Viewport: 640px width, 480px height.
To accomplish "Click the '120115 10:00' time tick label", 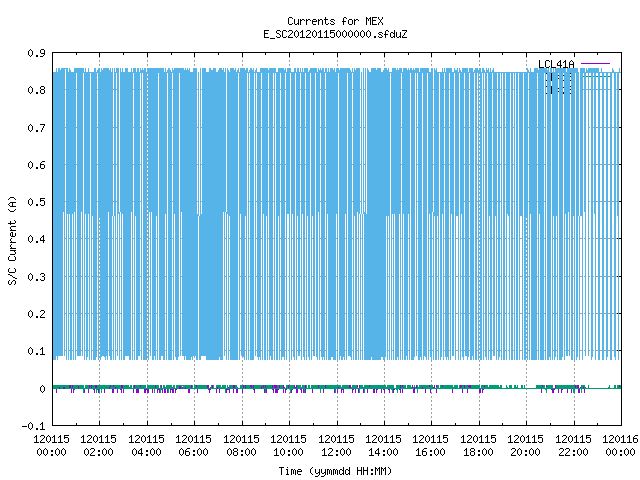I will pyautogui.click(x=289, y=446).
